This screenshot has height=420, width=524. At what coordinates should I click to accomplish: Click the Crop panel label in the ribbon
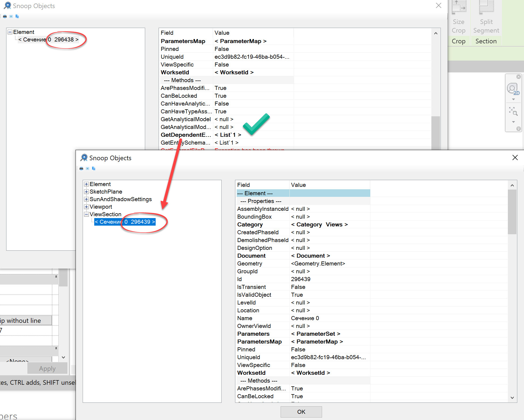459,41
